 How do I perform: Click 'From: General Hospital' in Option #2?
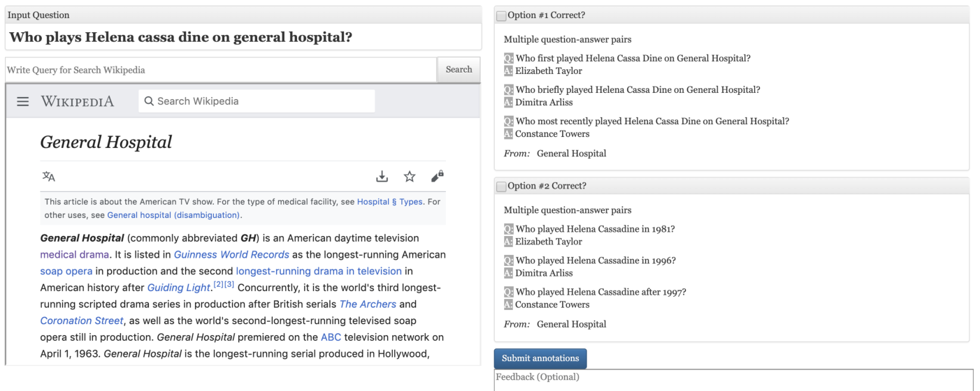[555, 324]
